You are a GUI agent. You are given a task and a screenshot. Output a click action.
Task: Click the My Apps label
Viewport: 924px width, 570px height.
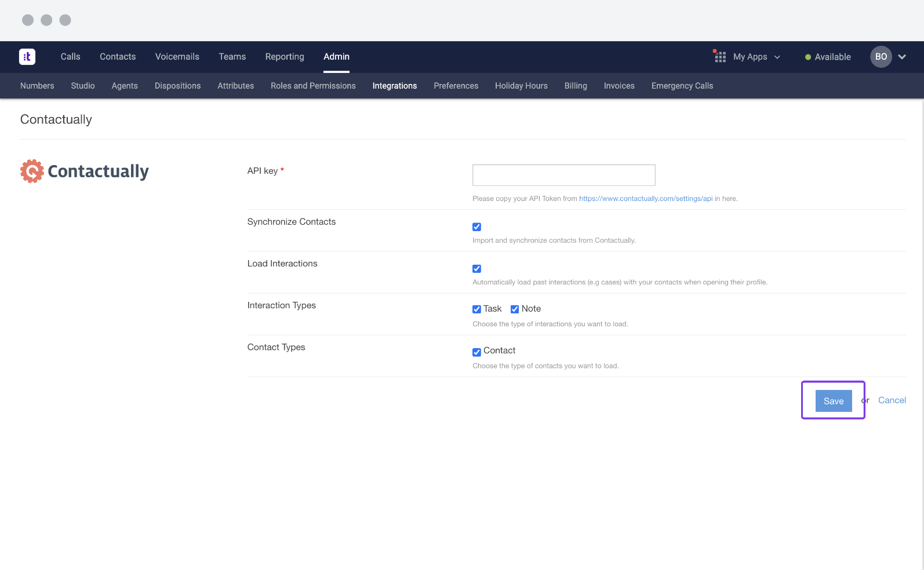click(x=750, y=57)
